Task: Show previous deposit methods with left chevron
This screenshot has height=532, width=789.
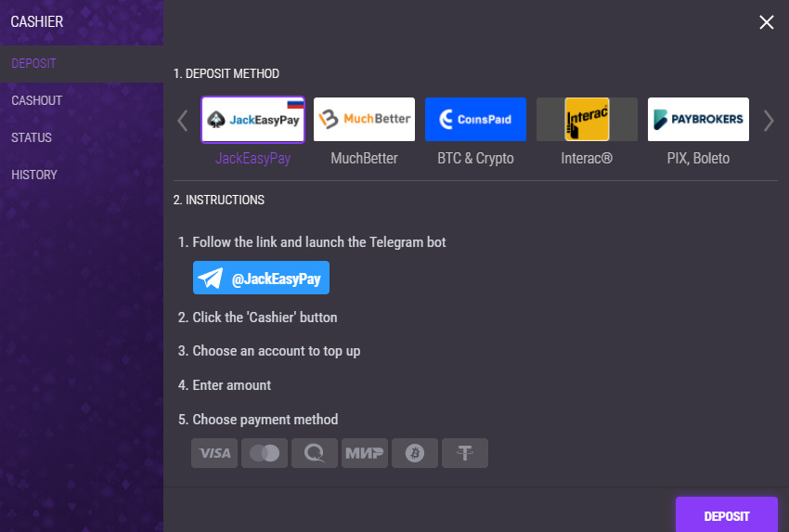Action: [183, 121]
